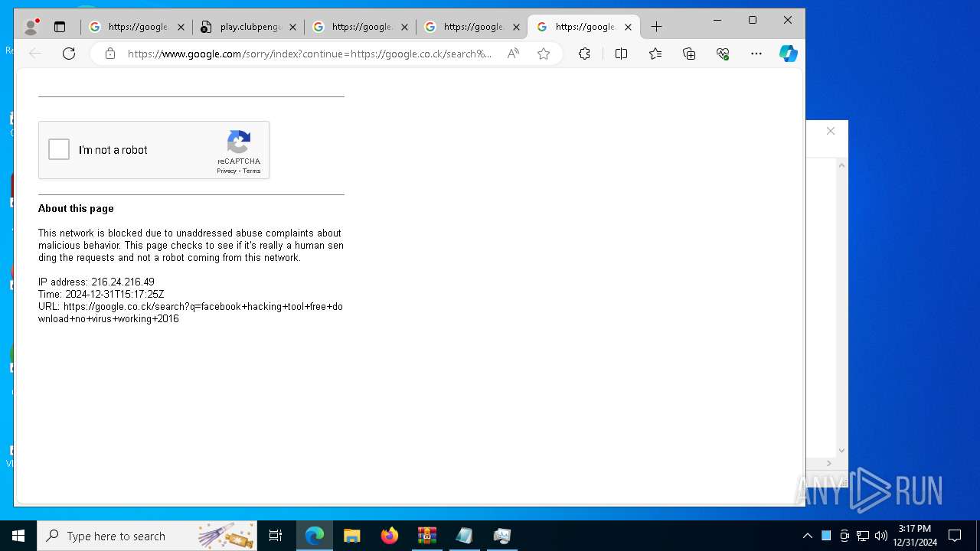Image resolution: width=980 pixels, height=551 pixels.
Task: Close the background window with X
Action: click(831, 131)
